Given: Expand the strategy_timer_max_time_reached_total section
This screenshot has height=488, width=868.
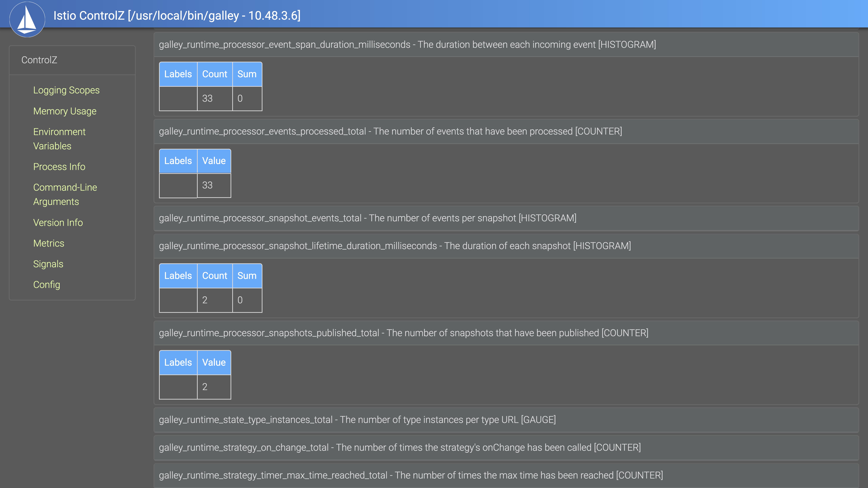Looking at the screenshot, I should (x=411, y=475).
